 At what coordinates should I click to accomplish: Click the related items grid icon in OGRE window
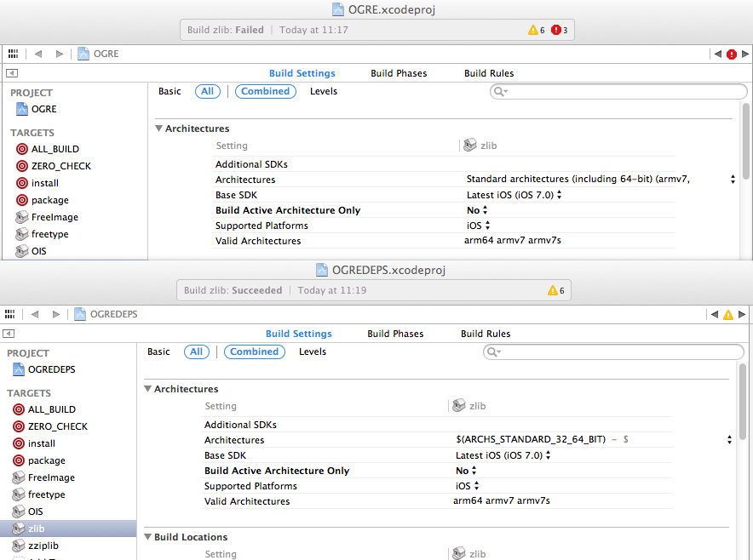[x=13, y=54]
